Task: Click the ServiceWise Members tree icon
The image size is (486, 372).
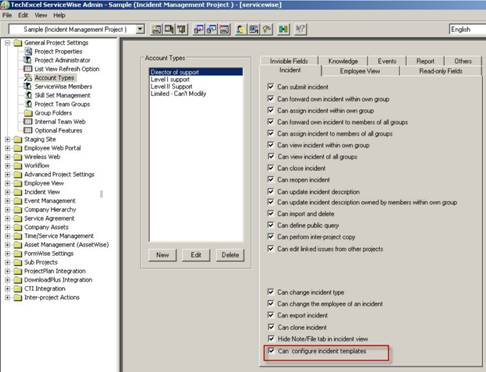Action: click(28, 86)
